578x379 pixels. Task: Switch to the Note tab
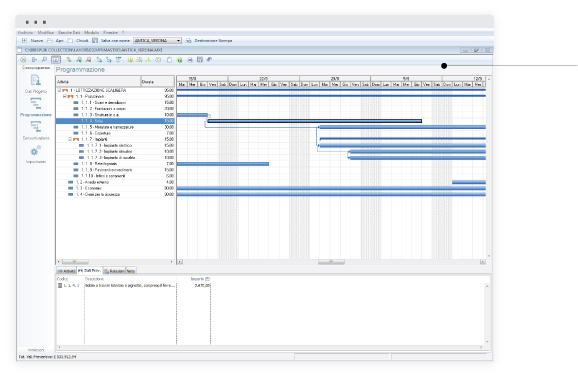[131, 271]
